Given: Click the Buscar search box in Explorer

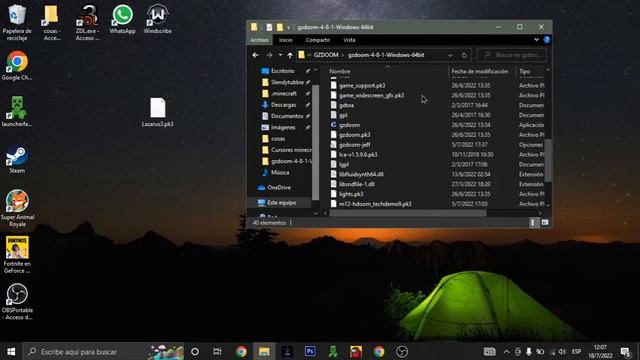Looking at the screenshot, I should (x=512, y=55).
